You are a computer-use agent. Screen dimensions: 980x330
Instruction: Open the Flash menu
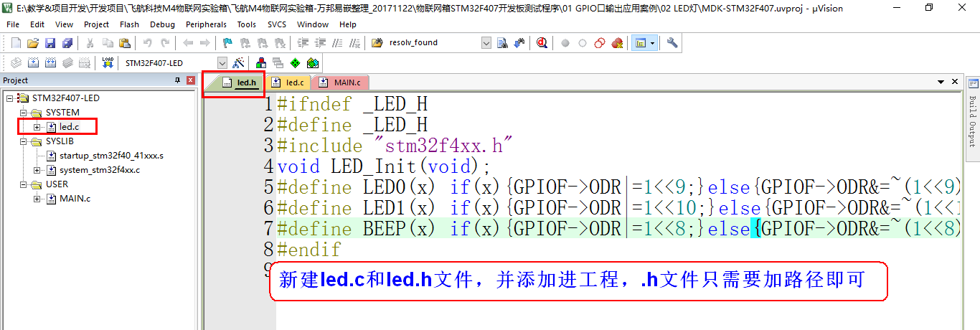tap(130, 24)
